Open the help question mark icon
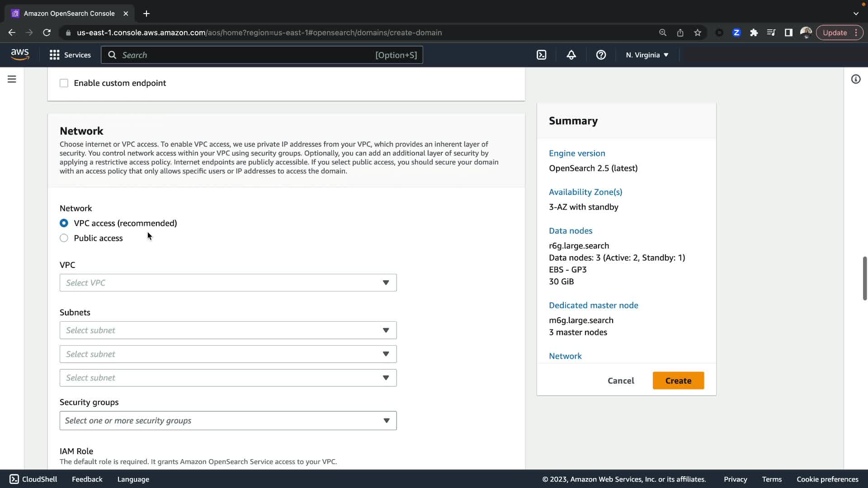 (601, 55)
